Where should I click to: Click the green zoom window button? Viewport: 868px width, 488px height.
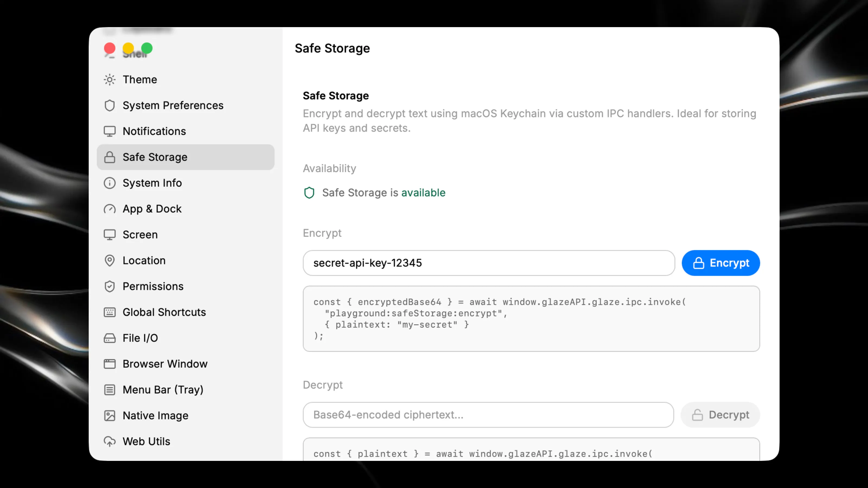tap(147, 49)
